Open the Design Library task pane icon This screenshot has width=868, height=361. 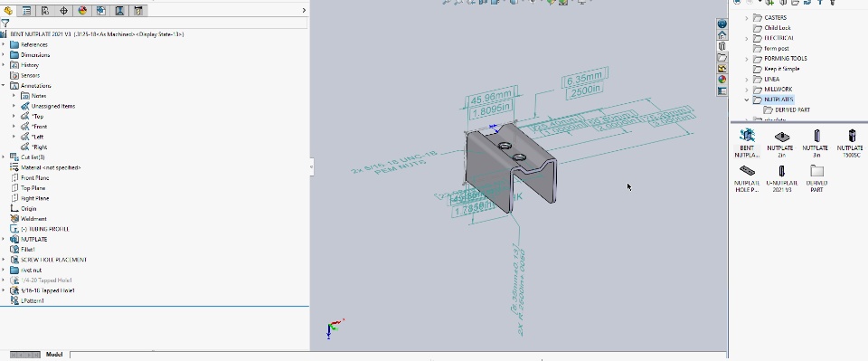click(x=722, y=46)
